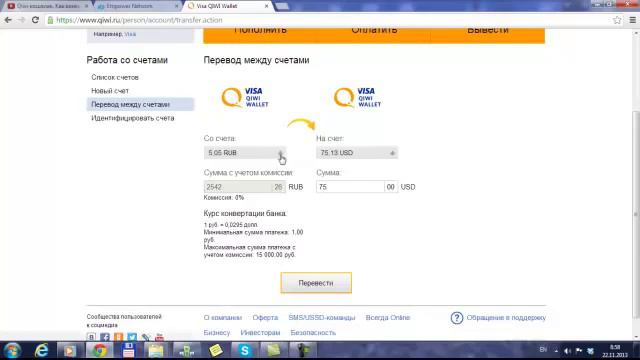640x360 pixels.
Task: Click volume speaker tray icon
Action: click(x=567, y=351)
